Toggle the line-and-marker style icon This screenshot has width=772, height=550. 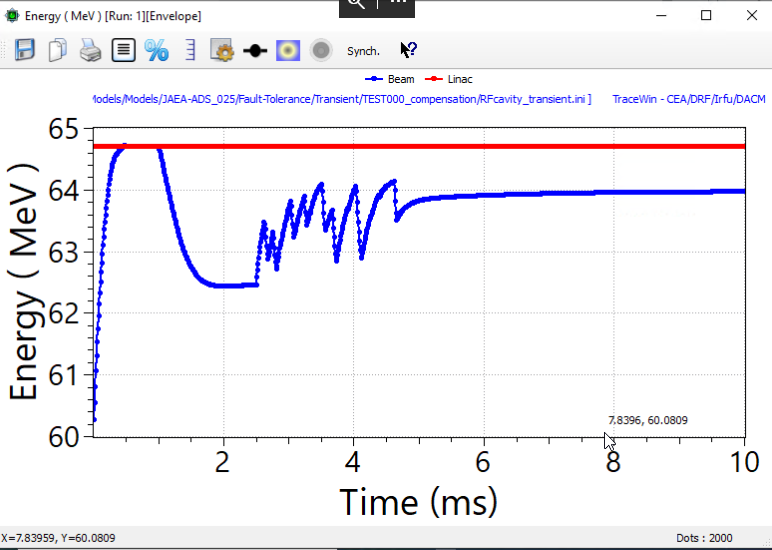tap(255, 50)
